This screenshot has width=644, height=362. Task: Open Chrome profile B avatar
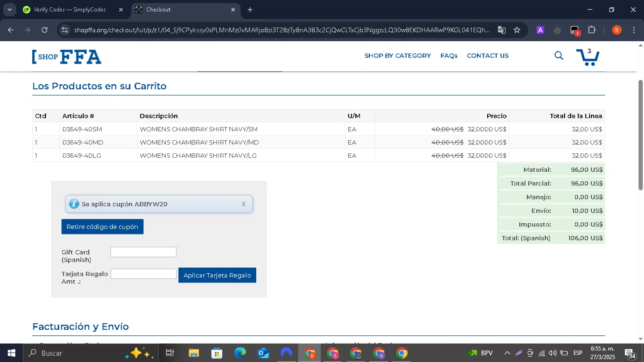[617, 30]
